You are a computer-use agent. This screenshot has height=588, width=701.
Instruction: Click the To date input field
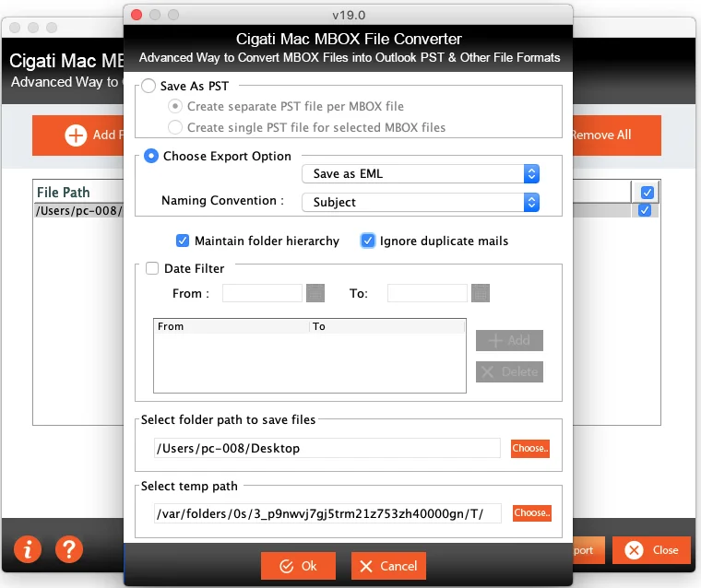pos(427,293)
